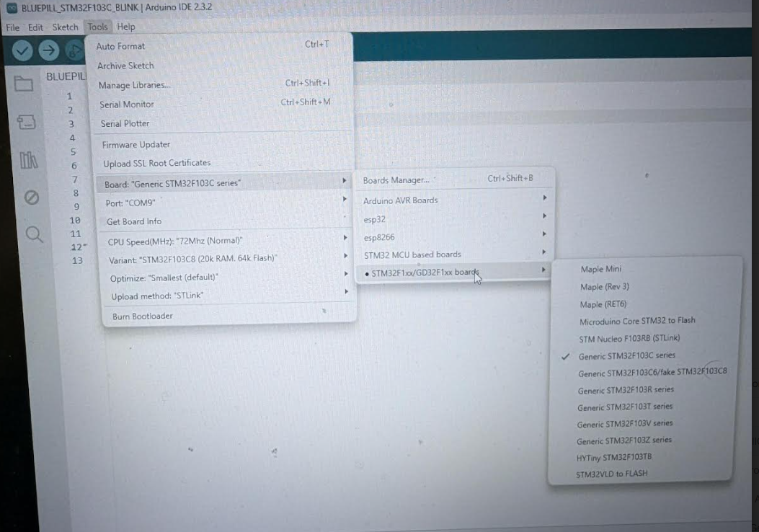Image resolution: width=759 pixels, height=532 pixels.
Task: Open the Search sidebar icon
Action: point(35,235)
